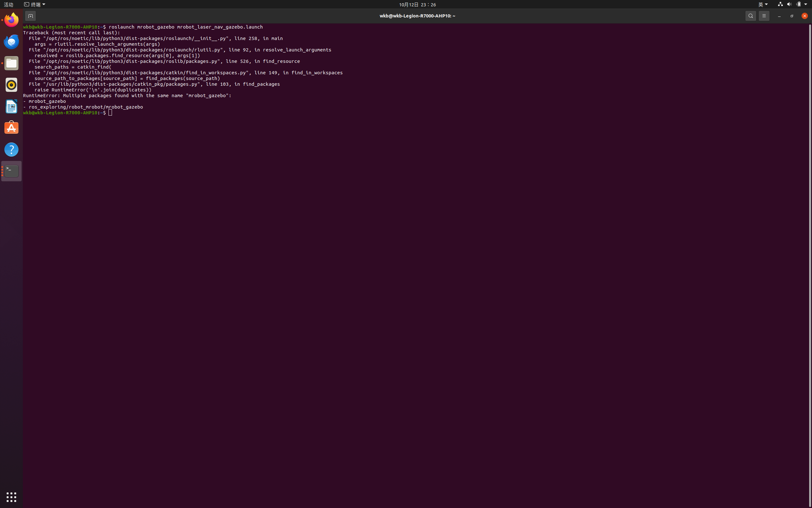Launch LibreOffice Writer from the dock
The width and height of the screenshot is (812, 508).
11,106
